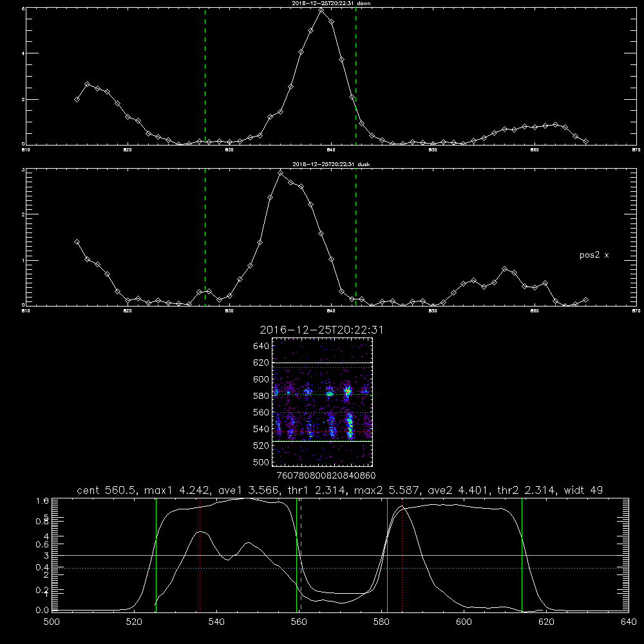
Task: Click the red dotted line near 536 in the bottom plot
Action: pyautogui.click(x=200, y=555)
